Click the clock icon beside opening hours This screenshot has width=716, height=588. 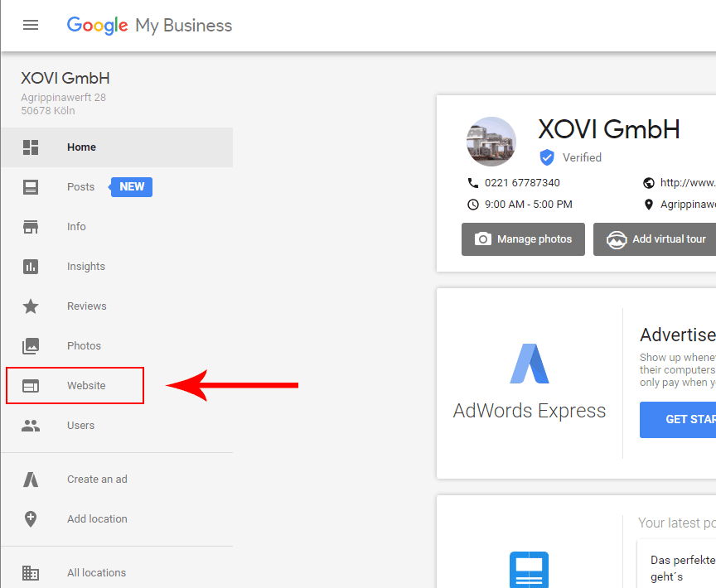pyautogui.click(x=473, y=205)
